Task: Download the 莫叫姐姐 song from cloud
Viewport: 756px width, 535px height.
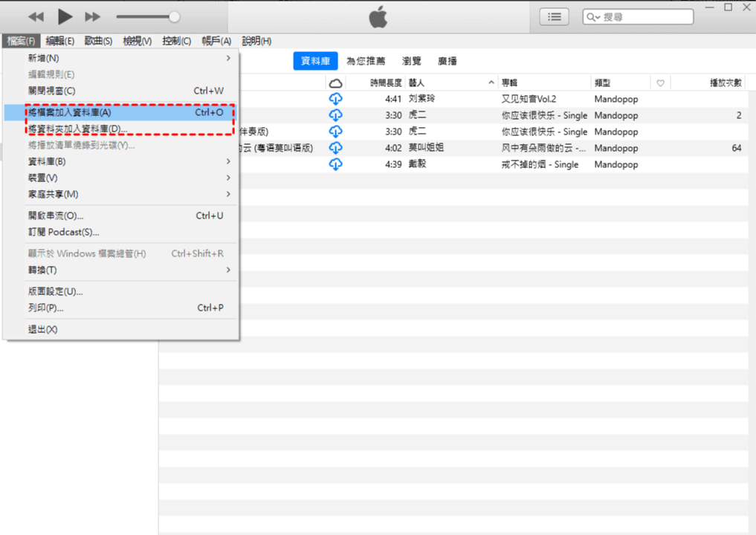Action: click(x=335, y=148)
